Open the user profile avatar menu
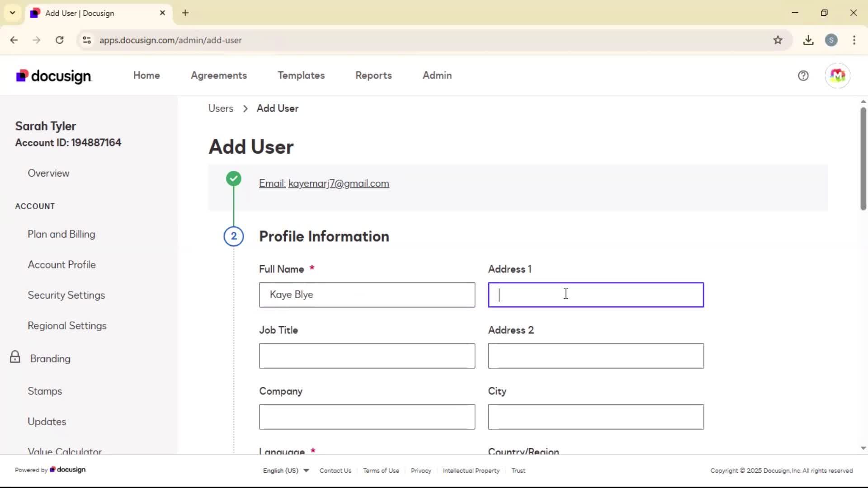 (x=837, y=75)
